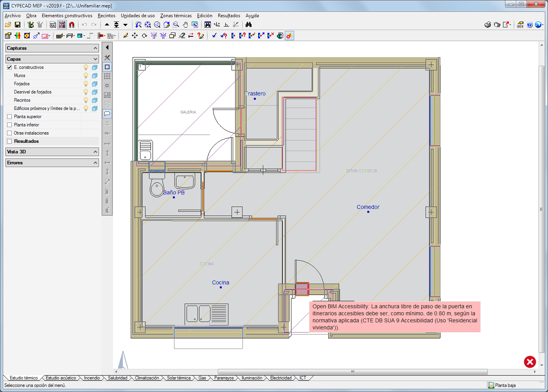Screen dimensions: 548x392
Task: Click the print icon in the toolbar
Action: (488, 25)
